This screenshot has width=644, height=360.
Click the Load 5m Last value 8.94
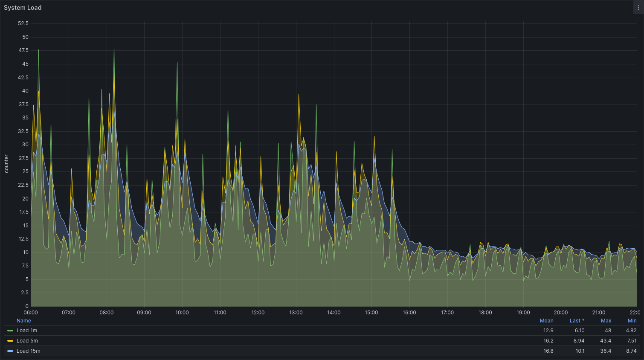click(x=579, y=341)
